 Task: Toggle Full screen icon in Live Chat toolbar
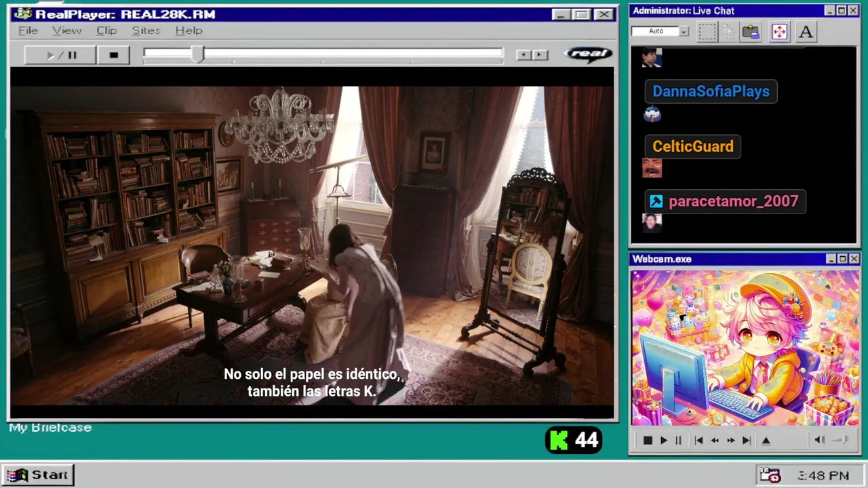[779, 31]
